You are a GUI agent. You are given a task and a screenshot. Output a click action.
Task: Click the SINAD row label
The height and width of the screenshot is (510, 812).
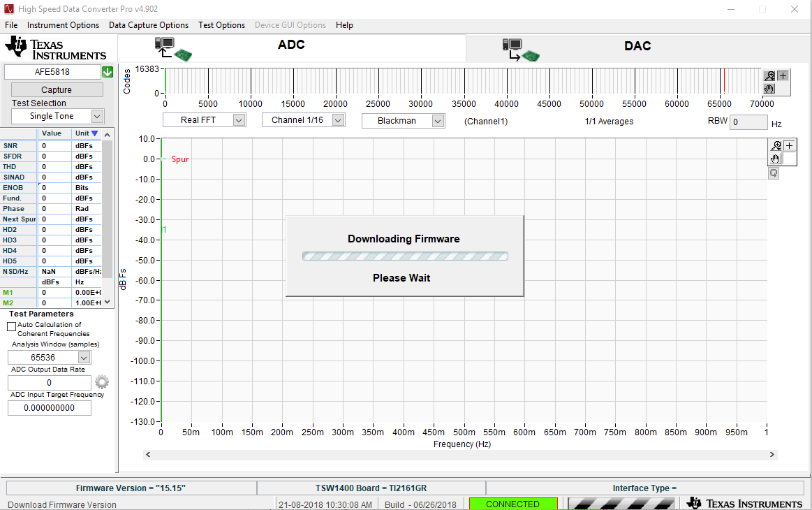click(x=14, y=177)
